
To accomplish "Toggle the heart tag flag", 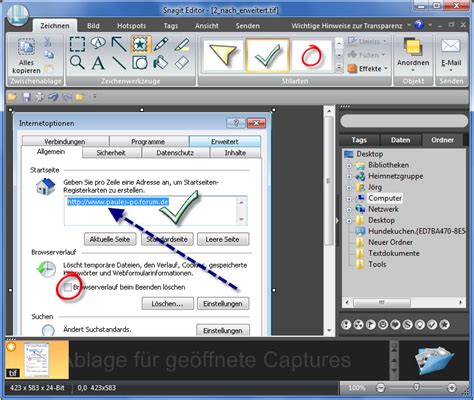I will pyautogui.click(x=395, y=324).
